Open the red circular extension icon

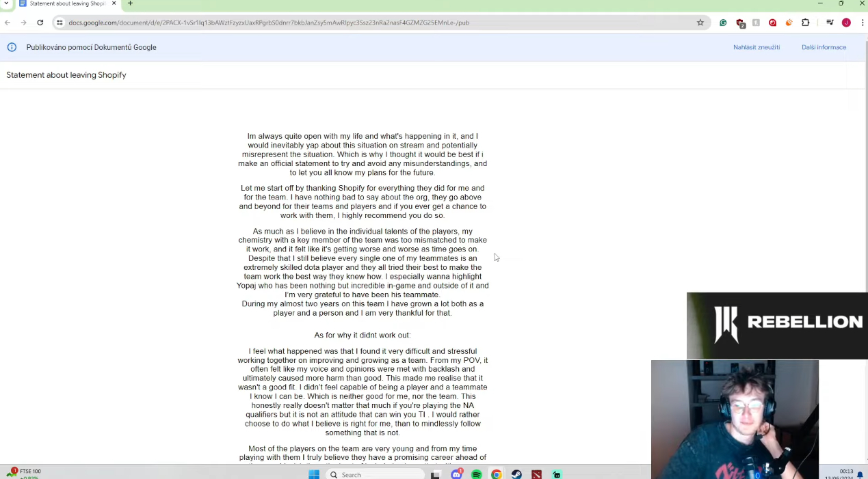(x=772, y=23)
